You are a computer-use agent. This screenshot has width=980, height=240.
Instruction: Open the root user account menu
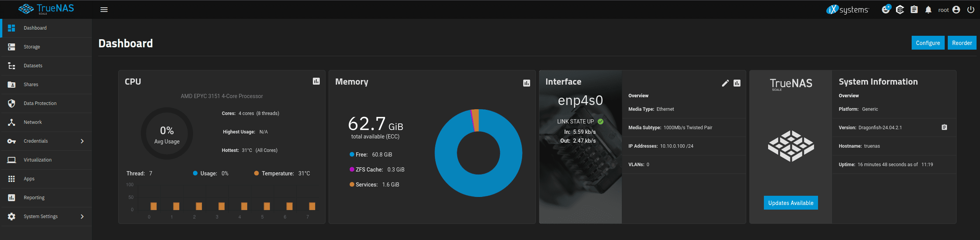coord(949,10)
